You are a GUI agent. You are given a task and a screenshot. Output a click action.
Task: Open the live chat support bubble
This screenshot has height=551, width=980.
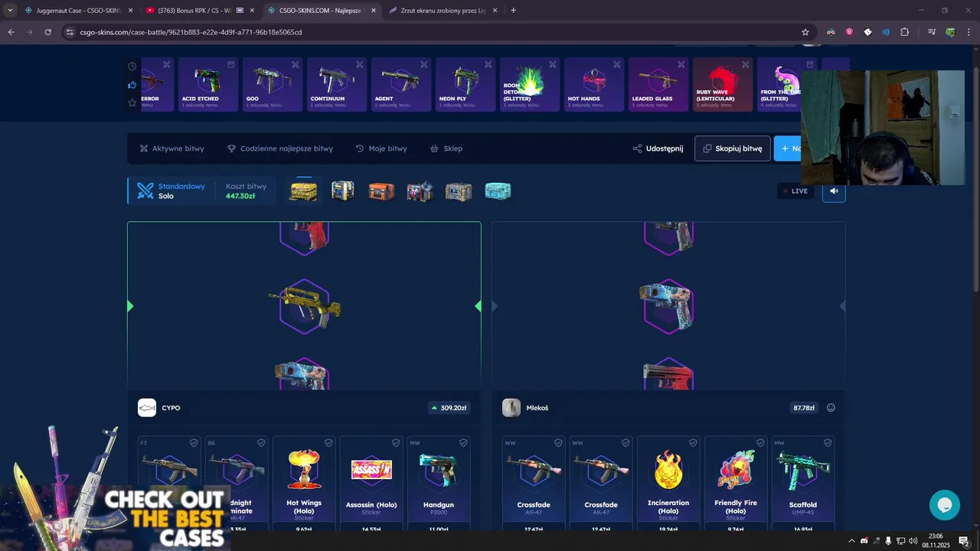[x=944, y=505]
